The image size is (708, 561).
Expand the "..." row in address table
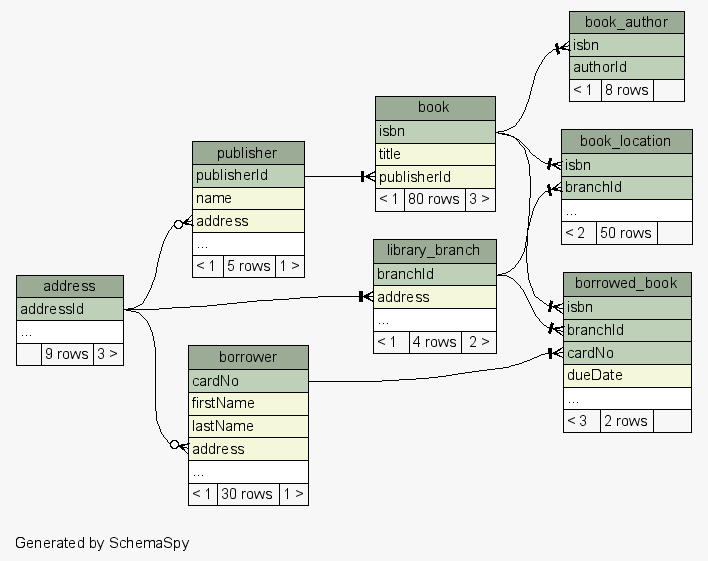(70, 332)
